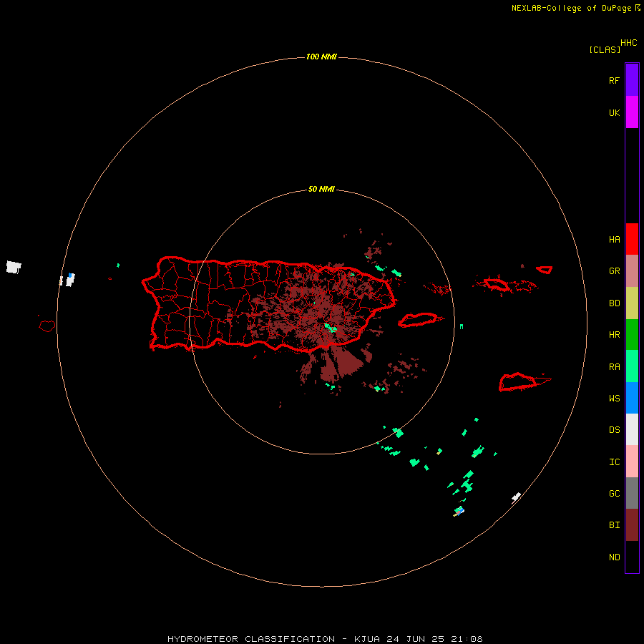Click the 'DS' legend label
The height and width of the screenshot is (644, 644).
[x=614, y=430]
